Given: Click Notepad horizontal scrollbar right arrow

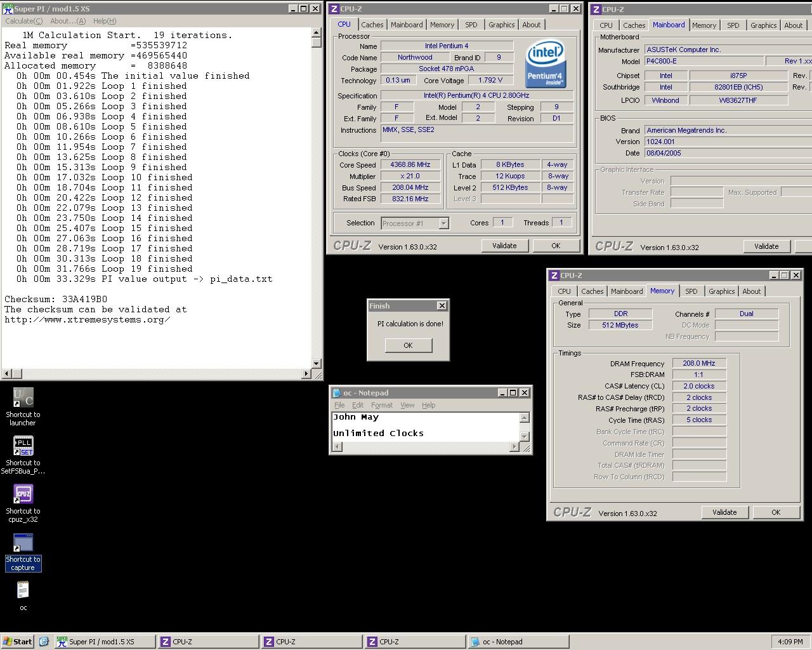Looking at the screenshot, I should 514,446.
